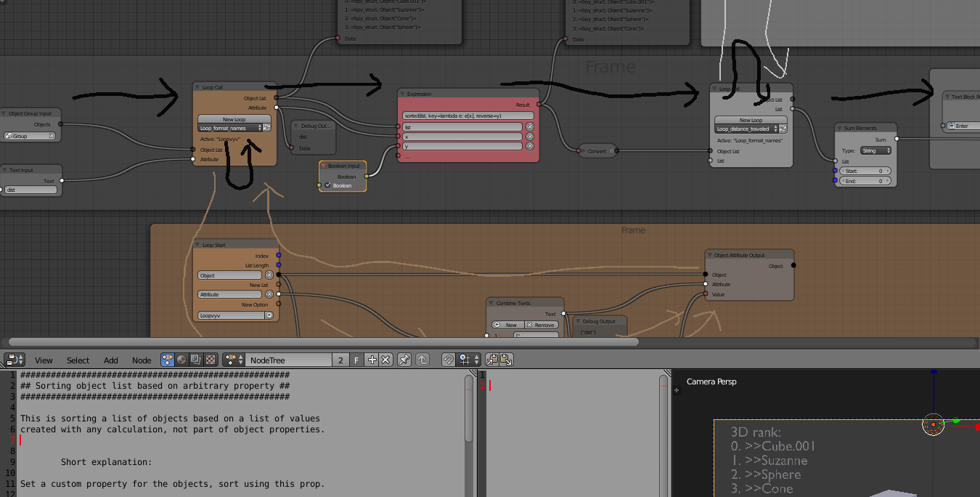980x497 pixels.
Task: Collapse the Text Input node
Action: point(4,170)
